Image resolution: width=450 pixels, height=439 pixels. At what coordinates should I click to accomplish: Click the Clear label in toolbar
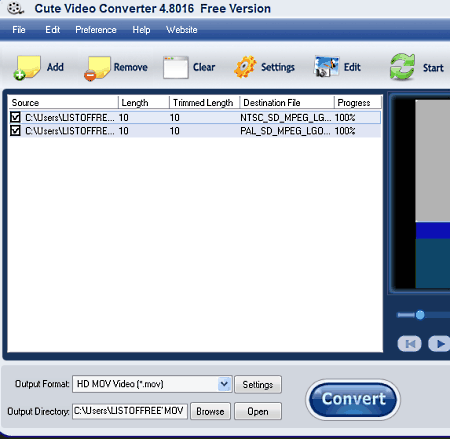[204, 67]
